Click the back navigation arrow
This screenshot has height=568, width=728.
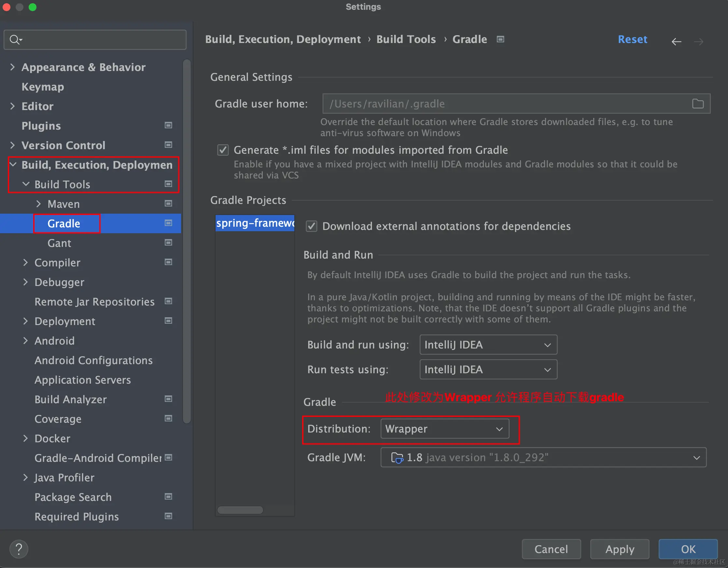point(676,41)
